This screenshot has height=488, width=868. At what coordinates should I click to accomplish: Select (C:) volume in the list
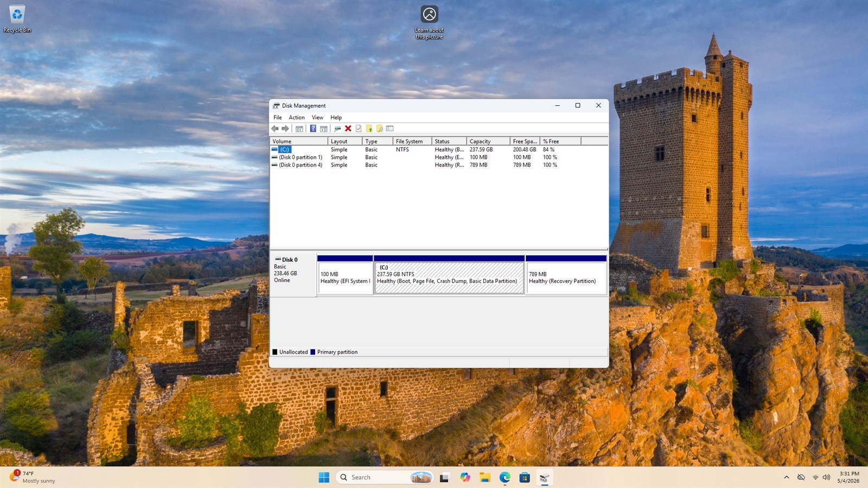tap(285, 150)
